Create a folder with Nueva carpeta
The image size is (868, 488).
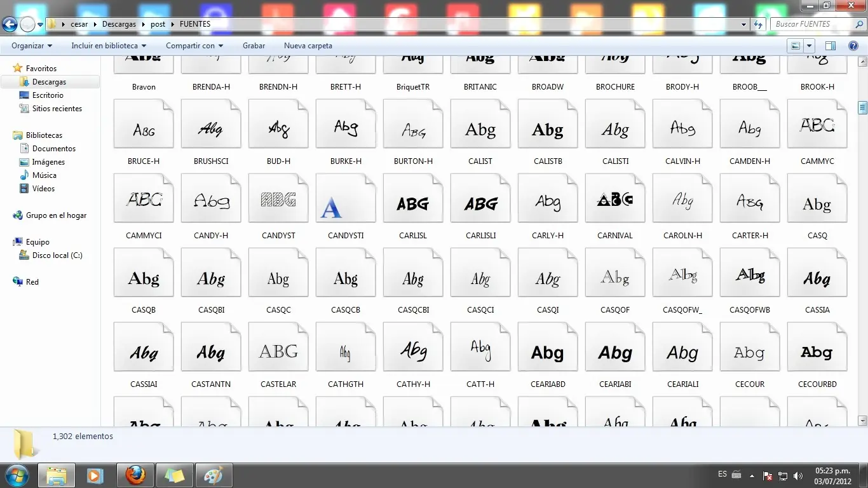tap(308, 46)
